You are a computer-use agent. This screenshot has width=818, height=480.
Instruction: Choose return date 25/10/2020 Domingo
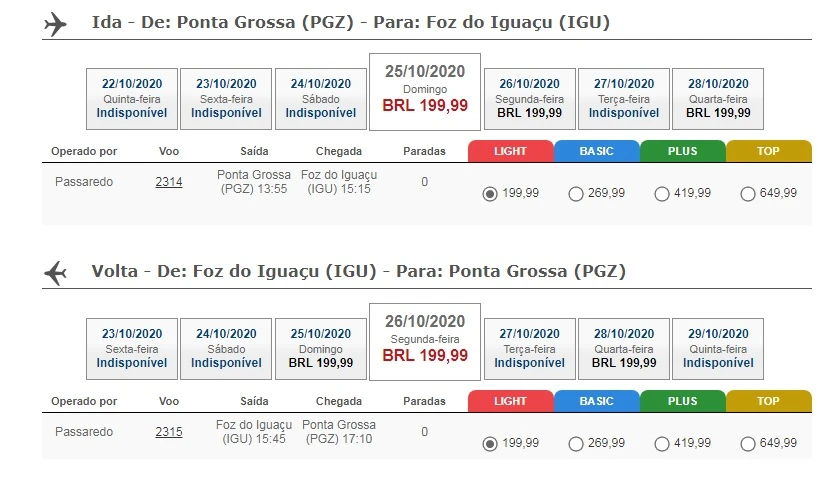[x=320, y=346]
